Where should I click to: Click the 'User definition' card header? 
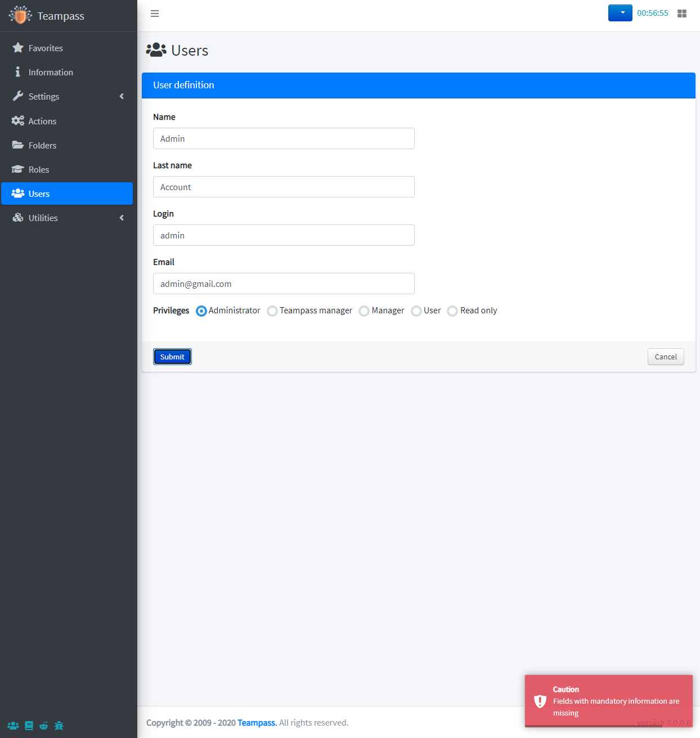(419, 85)
